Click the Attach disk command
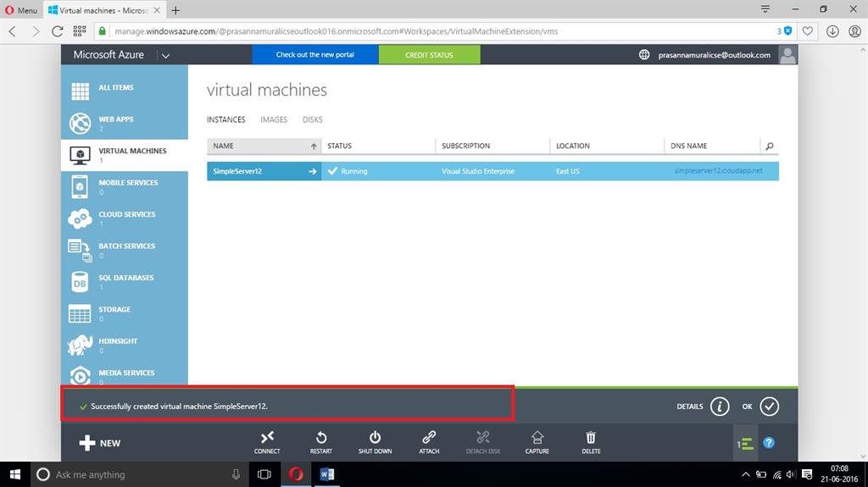This screenshot has width=868, height=487. 429,443
